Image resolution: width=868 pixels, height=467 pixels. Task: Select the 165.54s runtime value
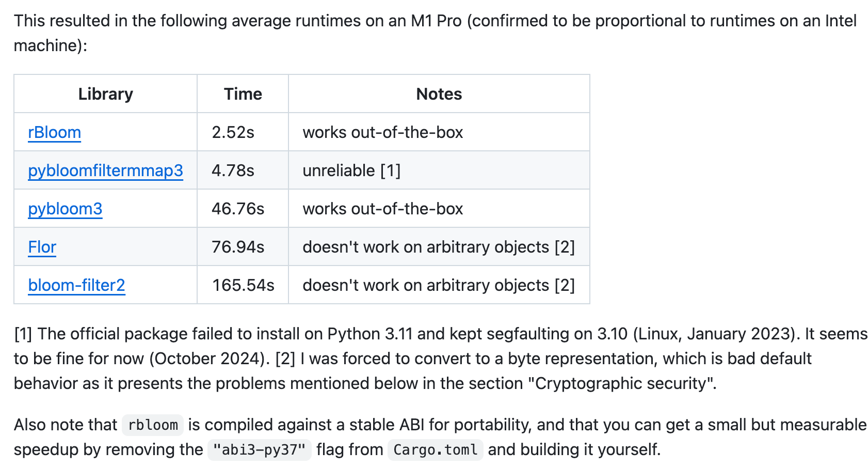(x=243, y=285)
